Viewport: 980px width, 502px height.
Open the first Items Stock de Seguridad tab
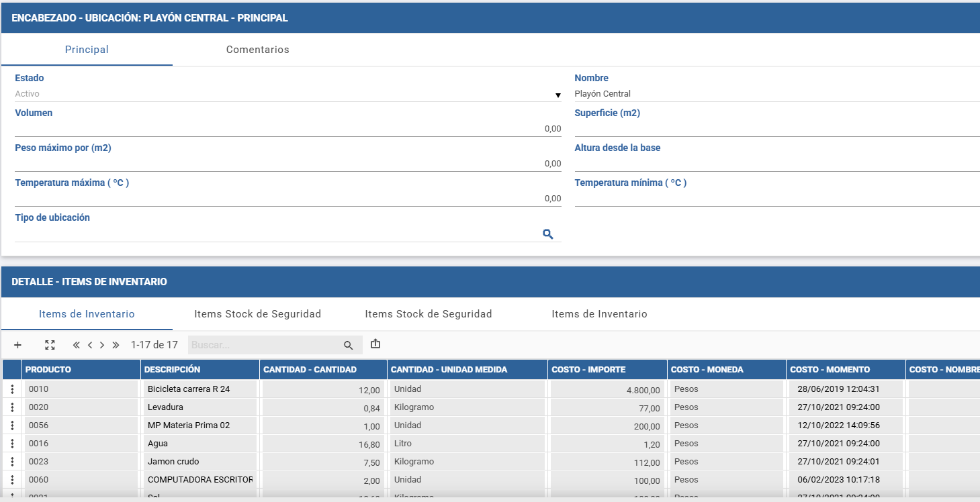258,314
